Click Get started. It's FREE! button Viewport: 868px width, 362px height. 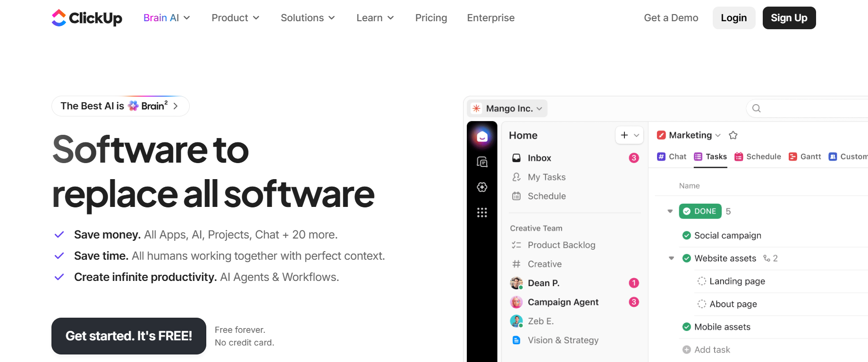[x=129, y=336]
